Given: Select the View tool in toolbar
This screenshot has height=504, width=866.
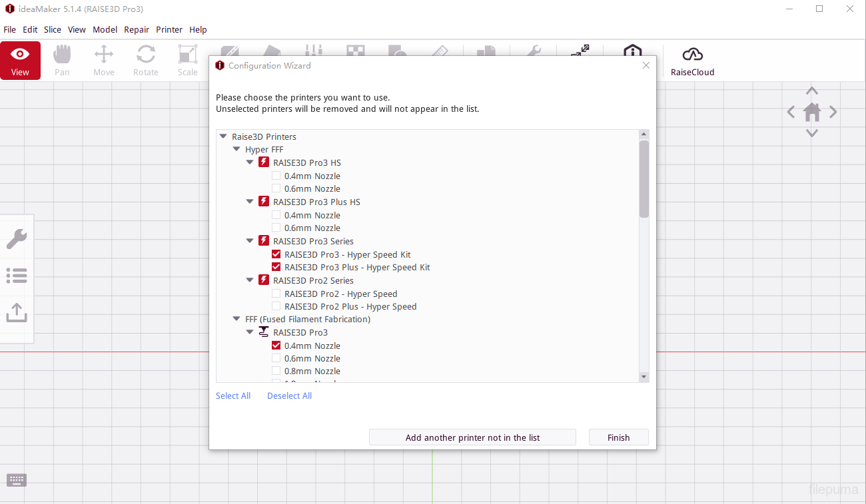Looking at the screenshot, I should (x=20, y=61).
